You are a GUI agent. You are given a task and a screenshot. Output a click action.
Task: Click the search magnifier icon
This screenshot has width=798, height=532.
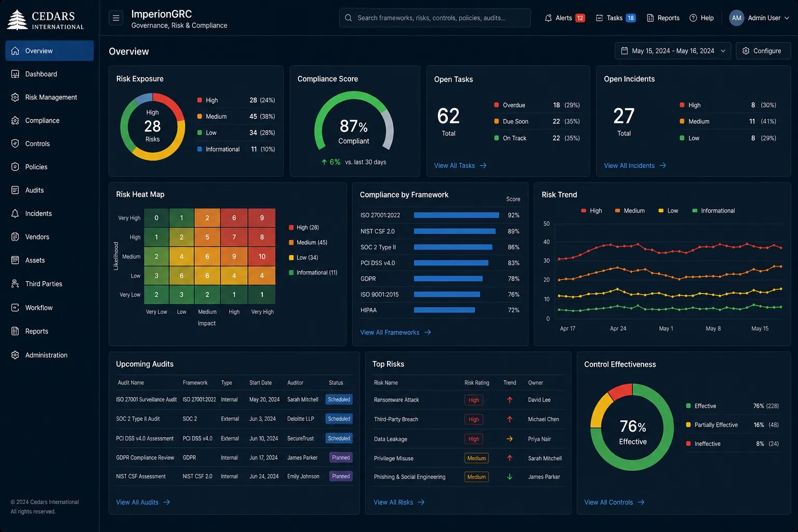[x=349, y=18]
